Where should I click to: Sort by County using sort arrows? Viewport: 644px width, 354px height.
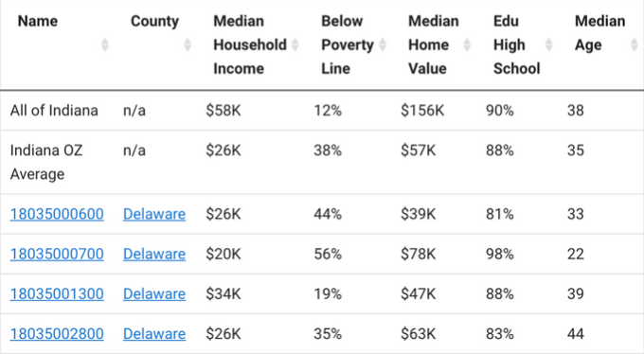click(x=188, y=44)
